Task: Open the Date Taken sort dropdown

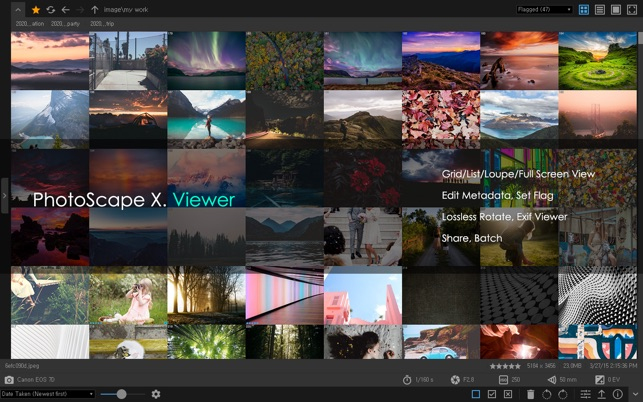Action: coord(48,394)
